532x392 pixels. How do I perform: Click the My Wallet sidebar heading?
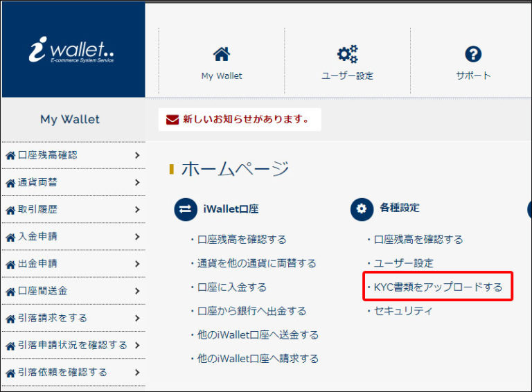70,119
